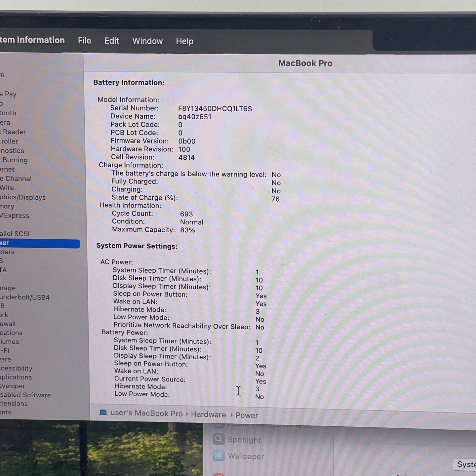Click Power in the path bar
Image resolution: width=476 pixels, height=476 pixels.
tap(247, 415)
